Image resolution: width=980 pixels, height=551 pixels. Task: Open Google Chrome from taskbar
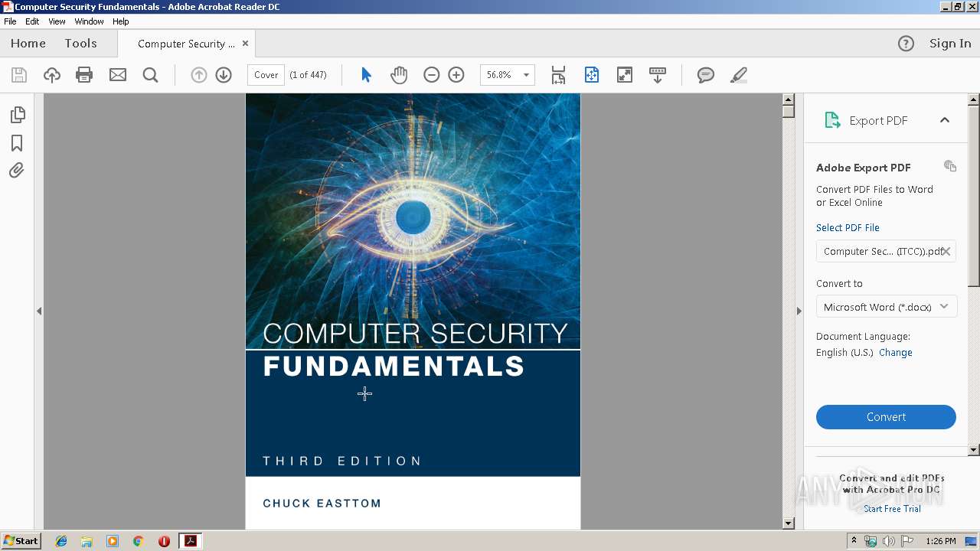(x=138, y=541)
